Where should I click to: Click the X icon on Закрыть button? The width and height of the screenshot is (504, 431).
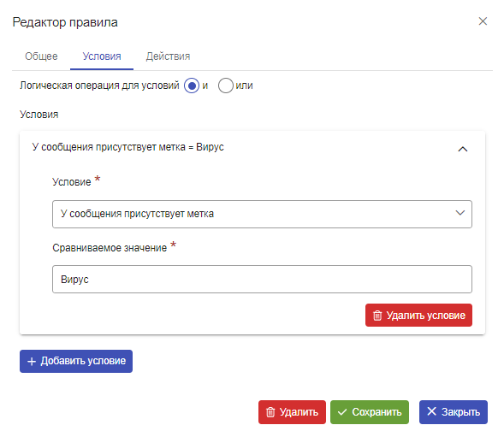(x=431, y=411)
